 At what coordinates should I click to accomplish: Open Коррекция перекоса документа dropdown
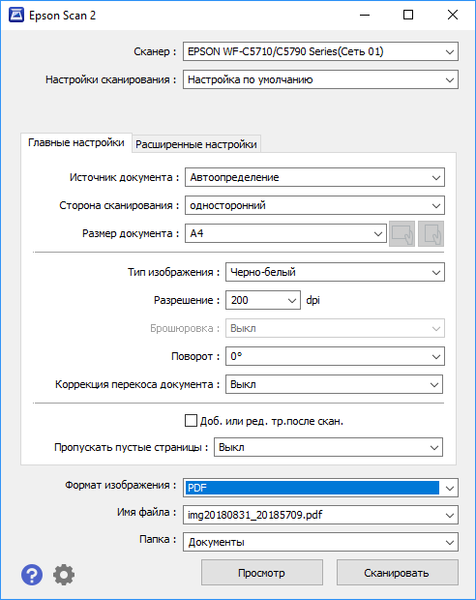[334, 384]
